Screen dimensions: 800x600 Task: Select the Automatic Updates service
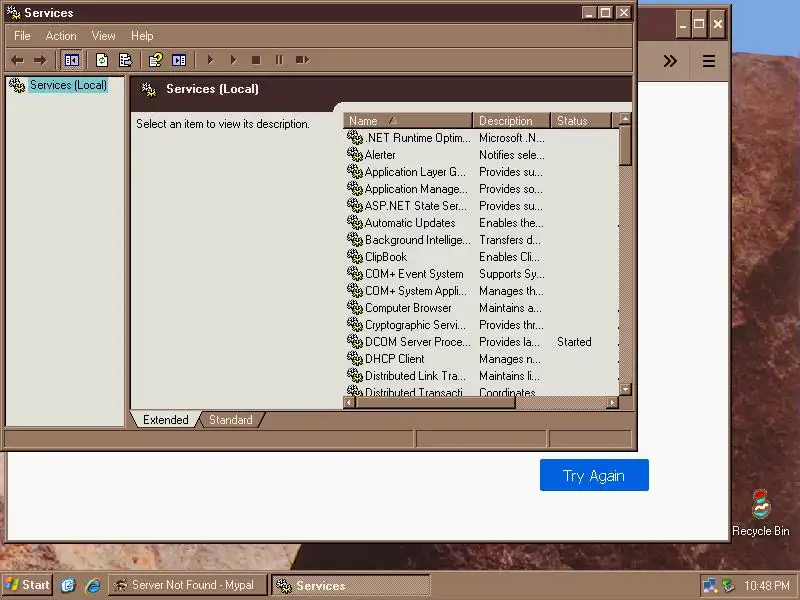click(x=481, y=223)
